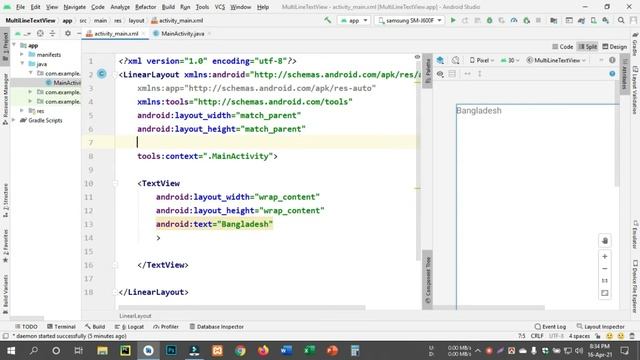Viewport: 640px width, 360px height.
Task: Open the Profiler speedometer icon in toolbar
Action: [x=514, y=20]
